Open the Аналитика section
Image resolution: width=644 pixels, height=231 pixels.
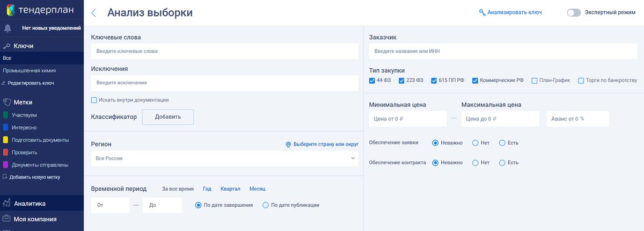[42, 204]
